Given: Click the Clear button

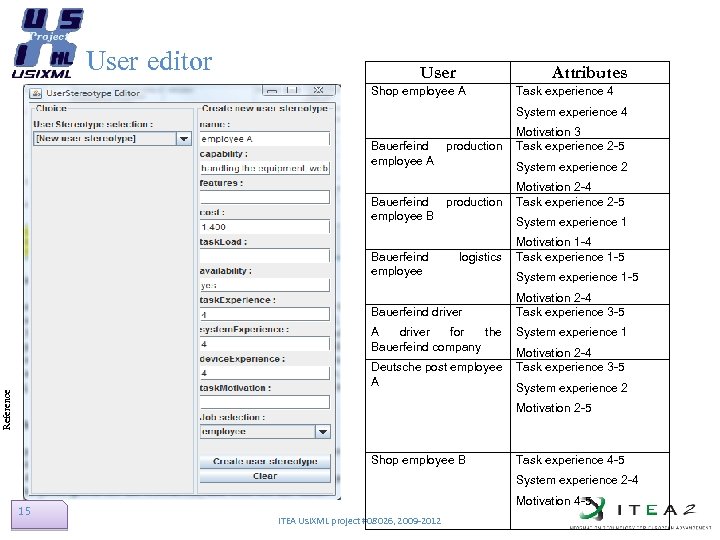Looking at the screenshot, I should (x=265, y=476).
